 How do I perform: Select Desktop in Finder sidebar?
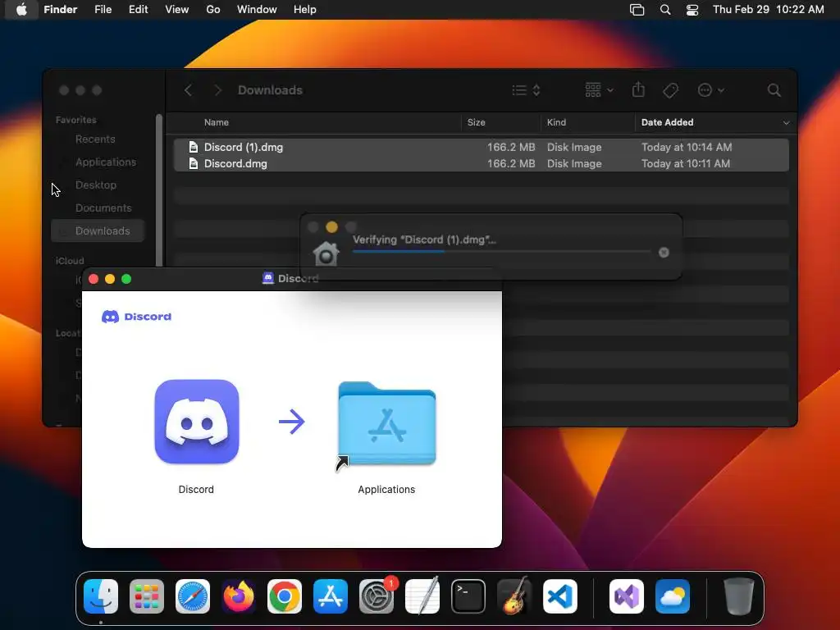click(96, 185)
